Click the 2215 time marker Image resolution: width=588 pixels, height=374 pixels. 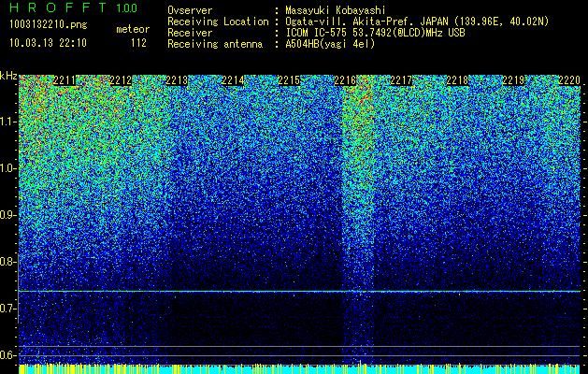[289, 80]
